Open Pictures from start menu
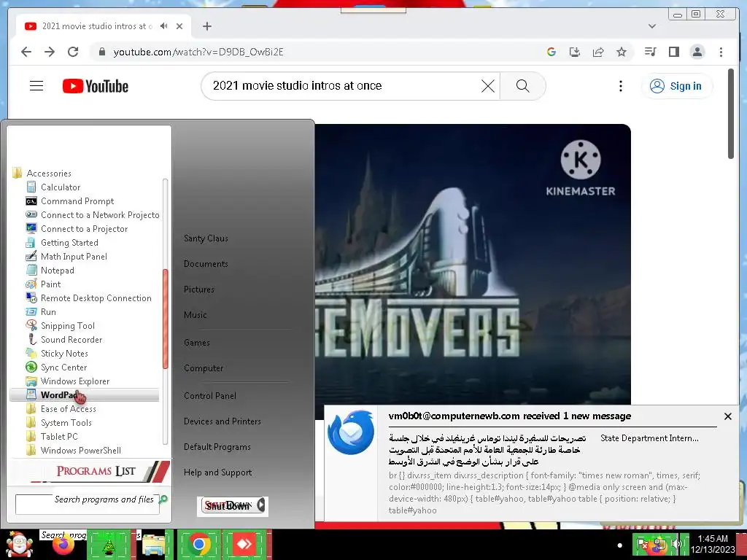The image size is (747, 560). point(198,289)
